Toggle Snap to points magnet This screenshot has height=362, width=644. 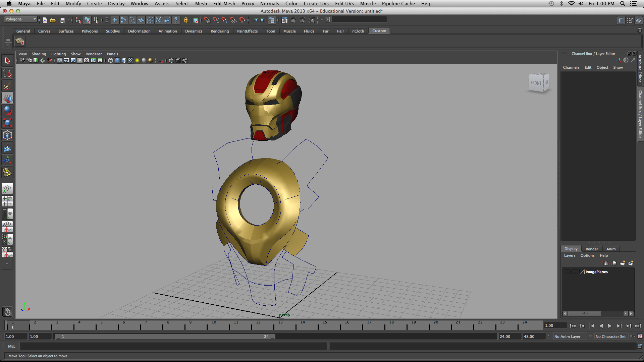pyautogui.click(x=224, y=20)
